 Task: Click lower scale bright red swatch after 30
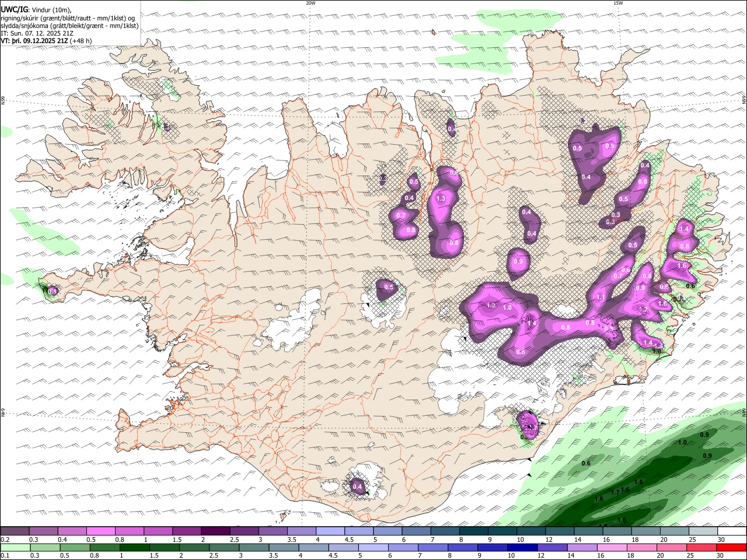731,547
